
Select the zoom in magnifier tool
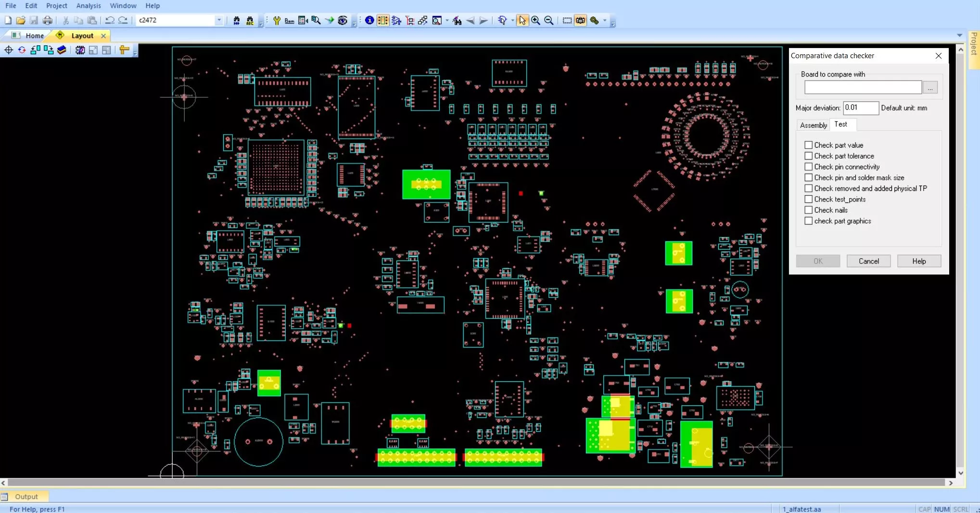535,21
